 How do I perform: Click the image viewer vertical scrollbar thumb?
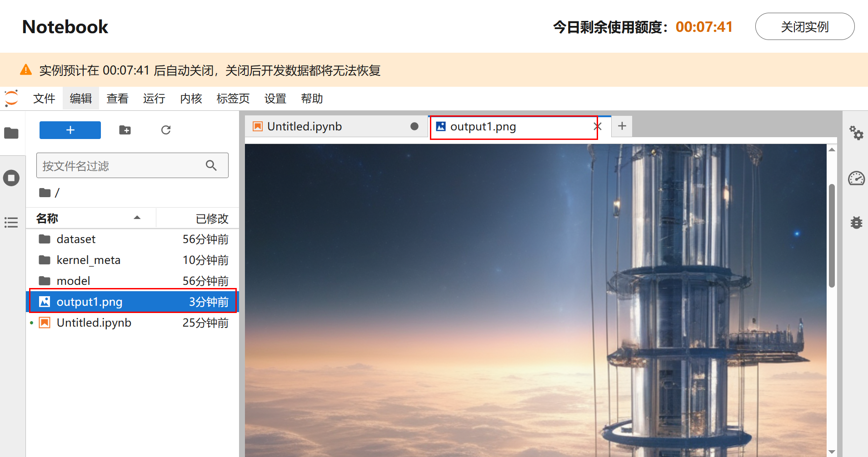coord(832,236)
